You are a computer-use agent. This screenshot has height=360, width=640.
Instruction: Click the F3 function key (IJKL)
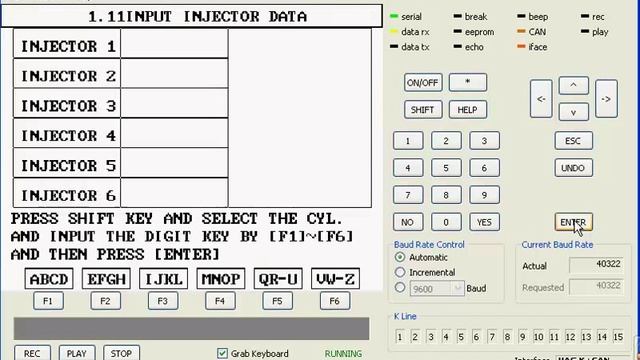click(163, 301)
